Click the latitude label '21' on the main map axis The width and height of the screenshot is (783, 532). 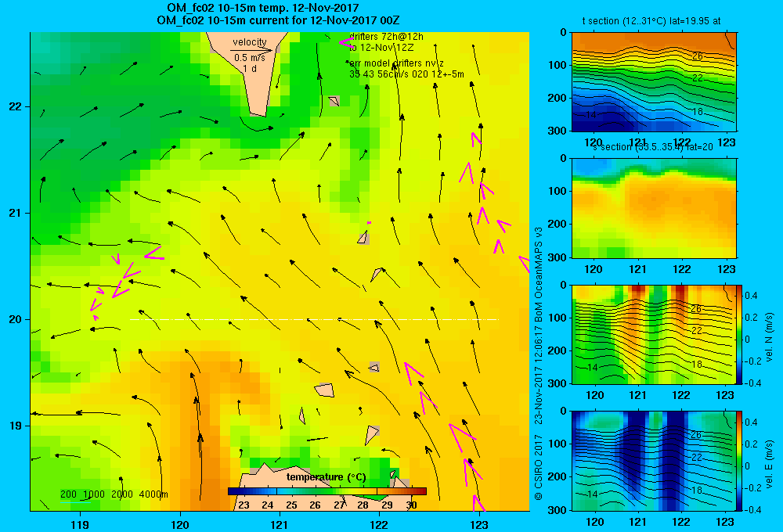(x=15, y=213)
